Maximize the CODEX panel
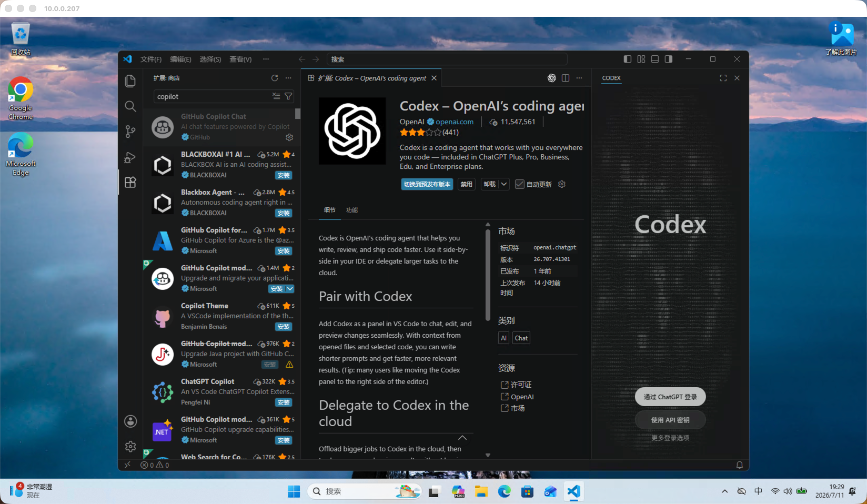Screen dimensions: 867x504 723,78
